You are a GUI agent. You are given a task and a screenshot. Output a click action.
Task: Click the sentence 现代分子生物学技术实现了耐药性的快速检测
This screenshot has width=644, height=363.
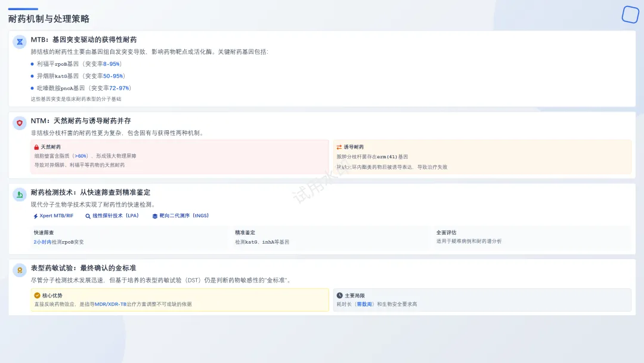click(93, 205)
